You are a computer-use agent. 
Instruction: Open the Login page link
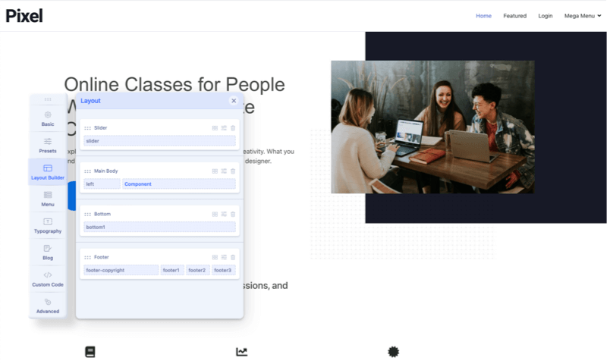coord(545,16)
